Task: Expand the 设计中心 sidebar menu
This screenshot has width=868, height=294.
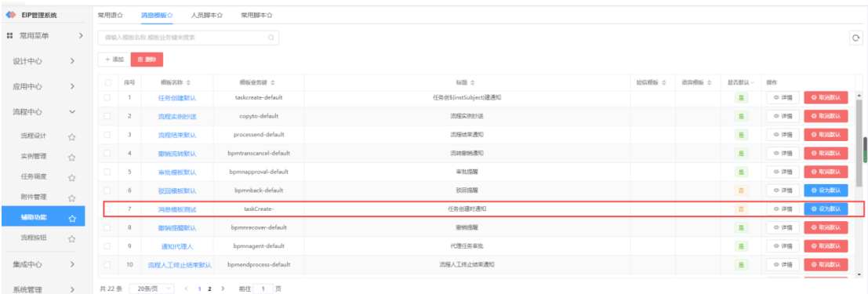Action: tap(72, 61)
